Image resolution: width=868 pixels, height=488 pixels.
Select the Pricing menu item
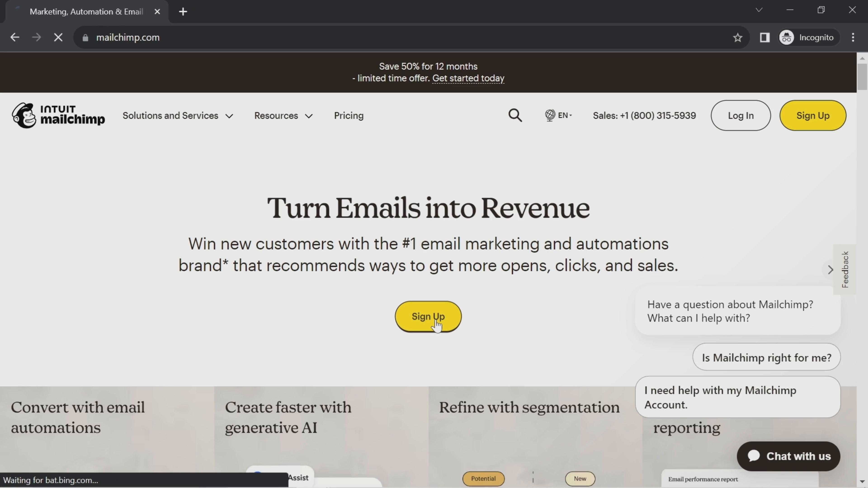349,116
